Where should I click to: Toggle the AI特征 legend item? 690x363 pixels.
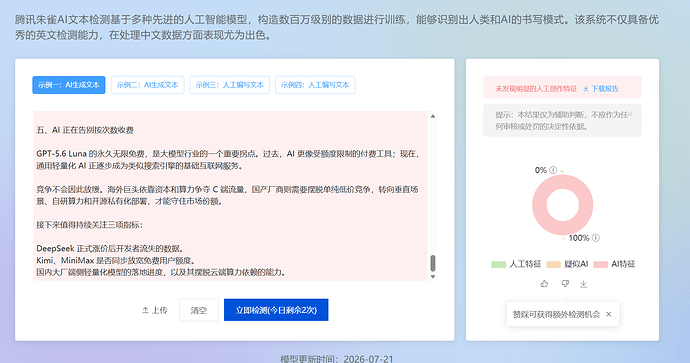614,264
